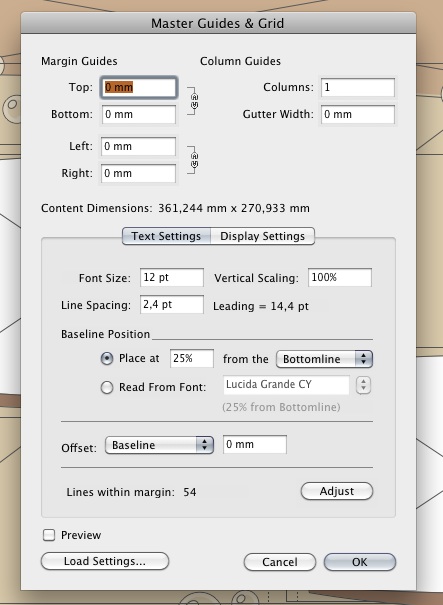The image size is (443, 605).
Task: Switch to the Text Settings tab
Action: point(166,236)
